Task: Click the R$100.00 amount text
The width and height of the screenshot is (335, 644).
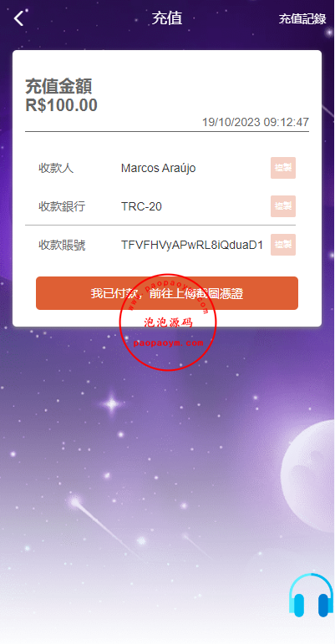Action: coord(61,105)
